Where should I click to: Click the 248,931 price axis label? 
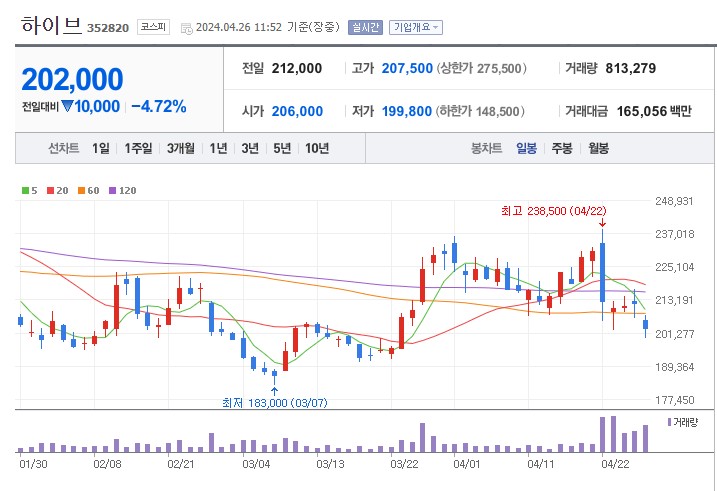tap(674, 201)
